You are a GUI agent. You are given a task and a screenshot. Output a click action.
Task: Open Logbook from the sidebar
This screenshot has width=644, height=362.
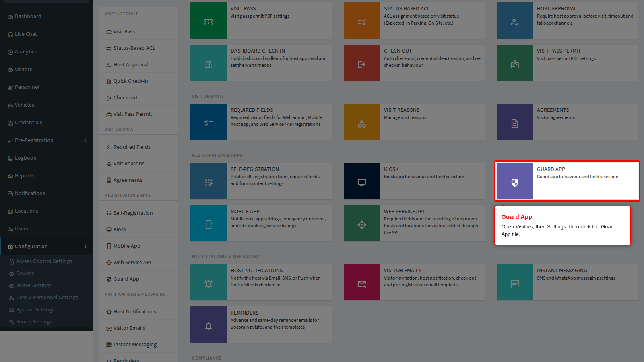46,158
